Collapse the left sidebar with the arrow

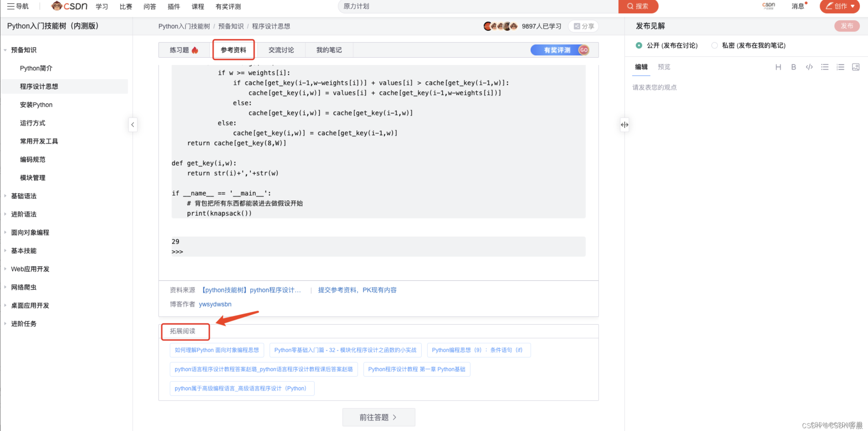(133, 124)
